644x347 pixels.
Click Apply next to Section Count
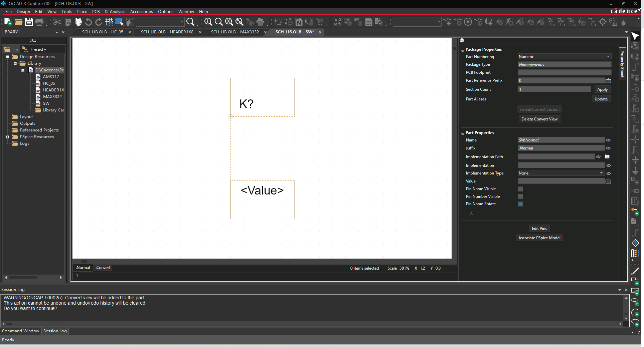pos(602,89)
